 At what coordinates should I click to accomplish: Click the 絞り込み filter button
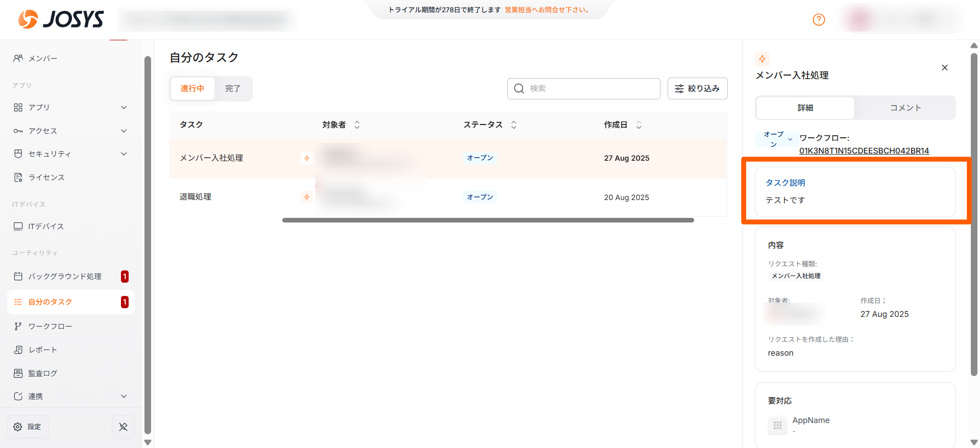[x=697, y=88]
